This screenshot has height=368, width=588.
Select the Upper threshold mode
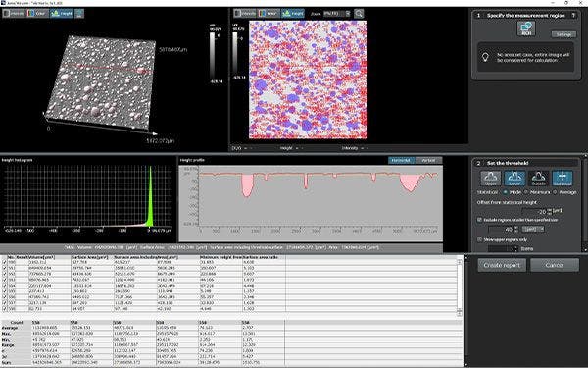491,179
